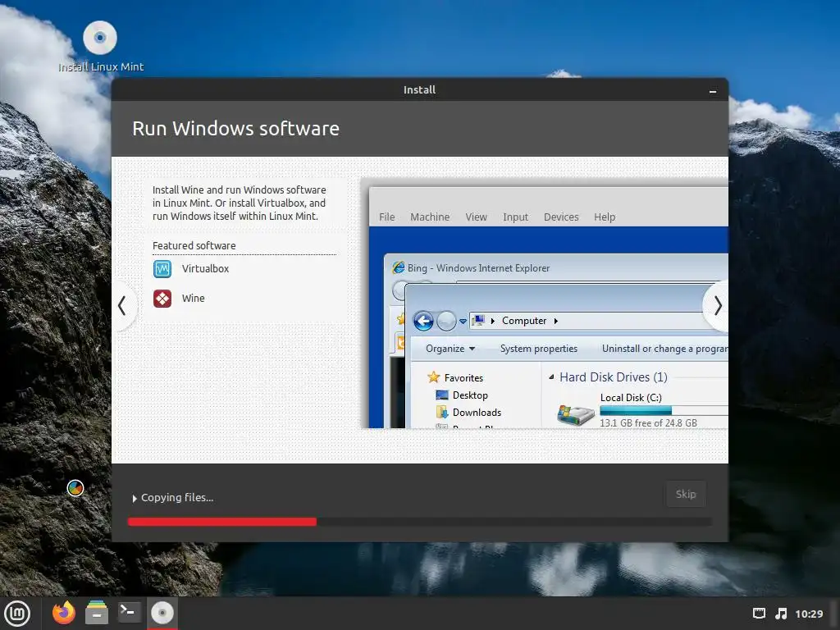Viewport: 840px width, 630px height.
Task: Click the Favorites star icon
Action: point(433,377)
